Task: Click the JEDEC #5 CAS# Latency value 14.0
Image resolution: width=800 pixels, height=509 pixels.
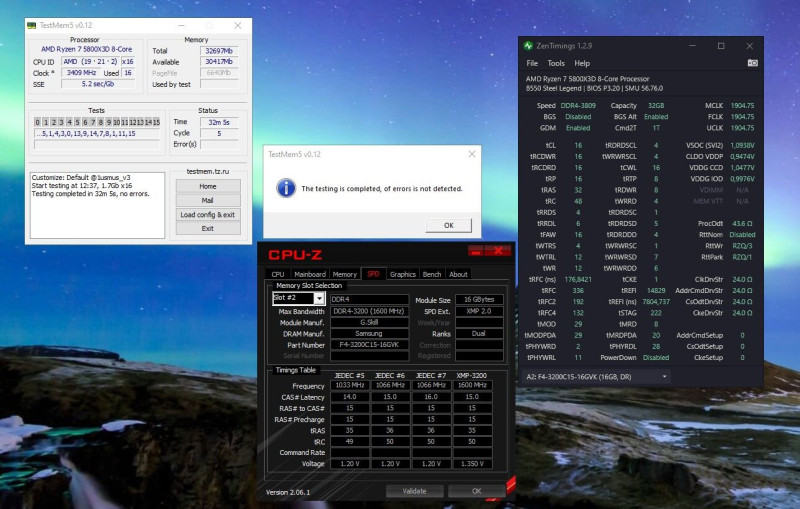Action: [x=349, y=397]
